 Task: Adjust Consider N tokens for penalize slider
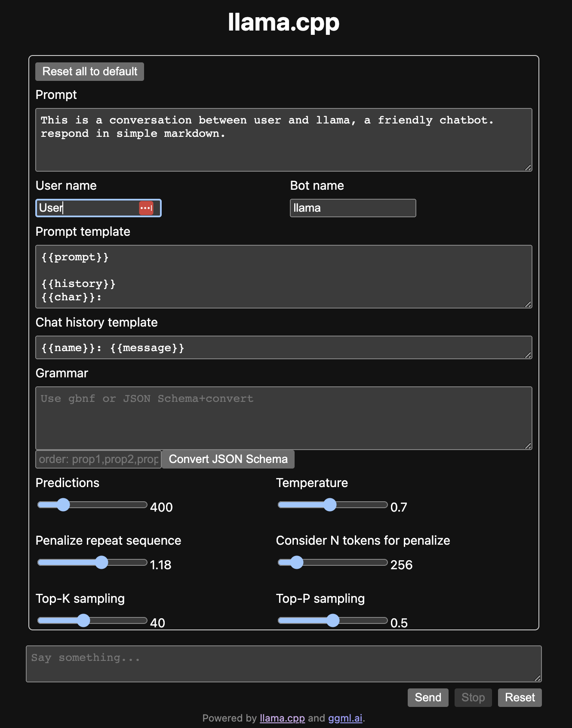[x=333, y=562]
